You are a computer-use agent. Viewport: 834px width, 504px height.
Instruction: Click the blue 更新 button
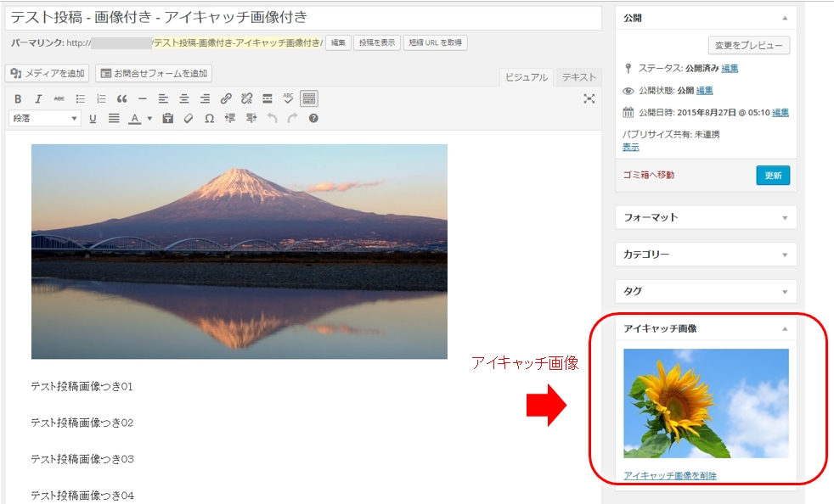click(x=773, y=176)
